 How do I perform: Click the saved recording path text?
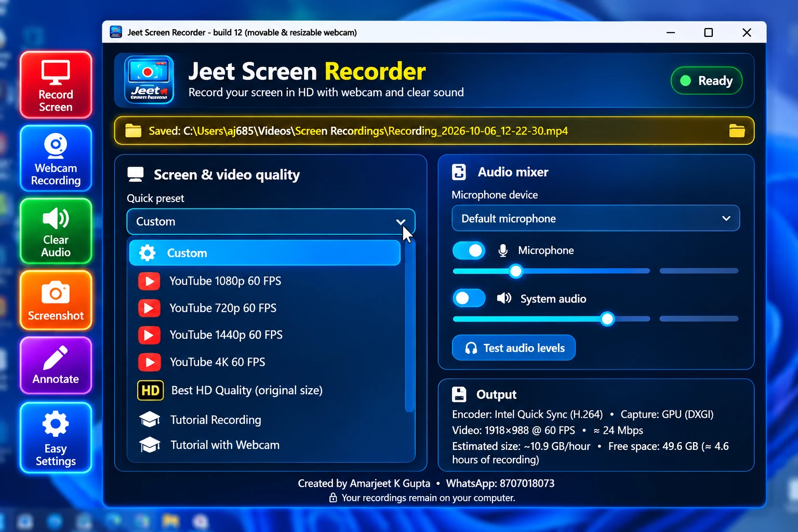coord(358,131)
